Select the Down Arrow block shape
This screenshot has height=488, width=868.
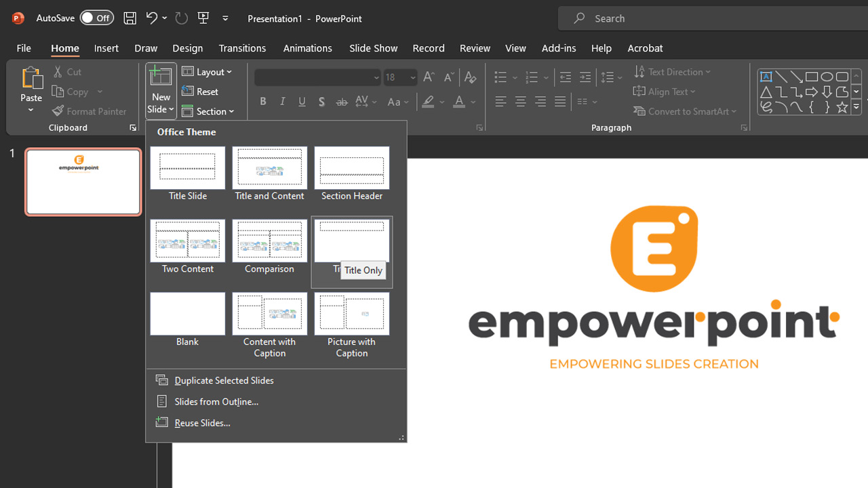point(827,92)
